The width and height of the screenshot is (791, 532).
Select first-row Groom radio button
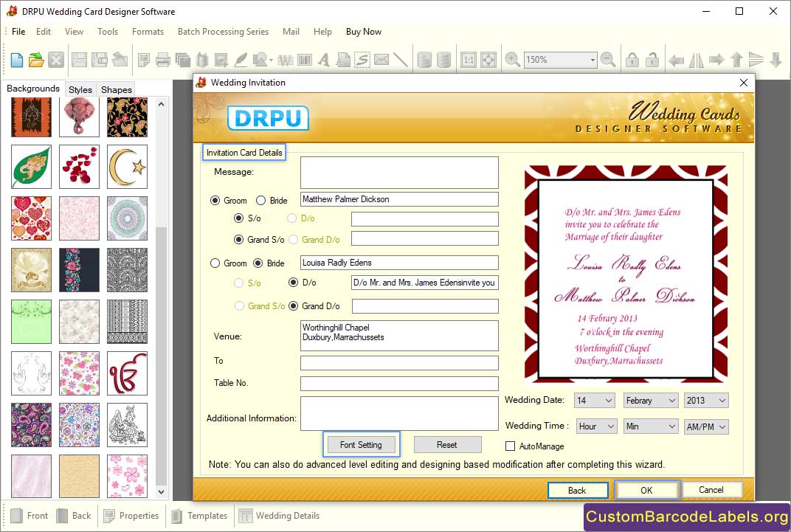215,200
